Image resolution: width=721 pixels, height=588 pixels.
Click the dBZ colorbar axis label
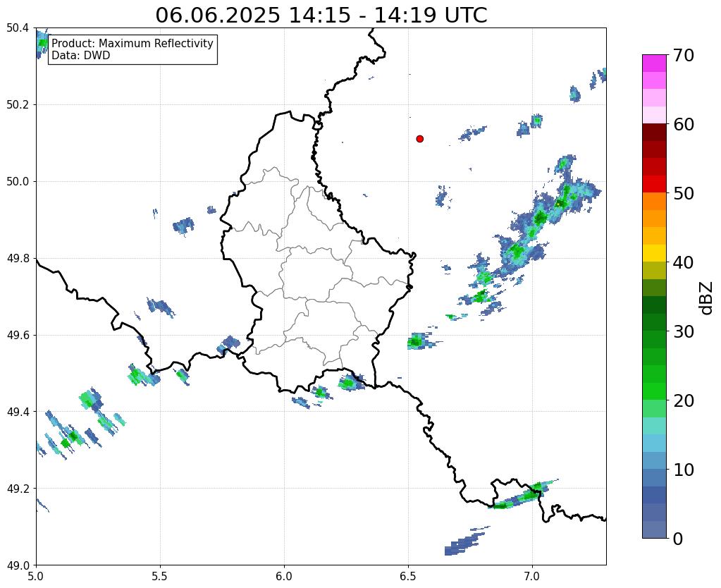tap(707, 298)
